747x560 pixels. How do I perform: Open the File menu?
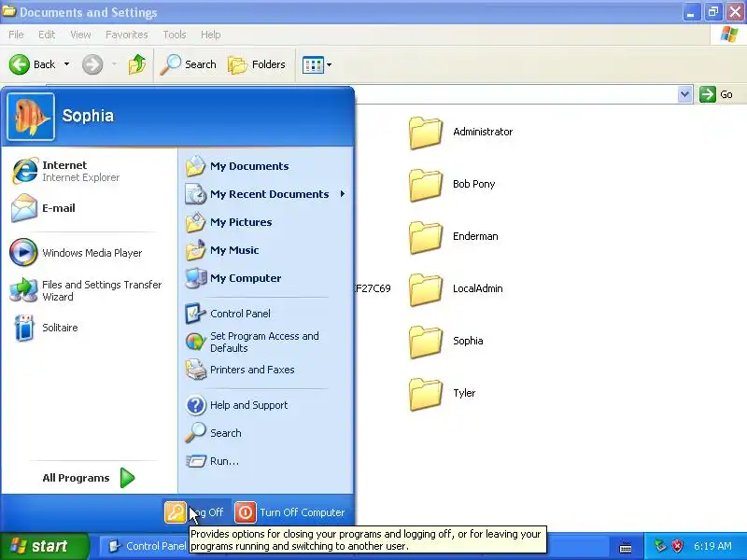pyautogui.click(x=16, y=35)
